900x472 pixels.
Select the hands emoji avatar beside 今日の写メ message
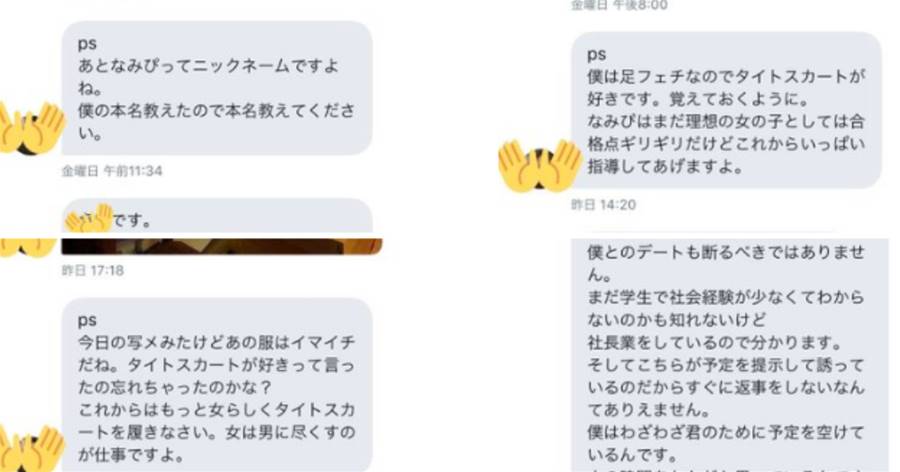tap(32, 450)
